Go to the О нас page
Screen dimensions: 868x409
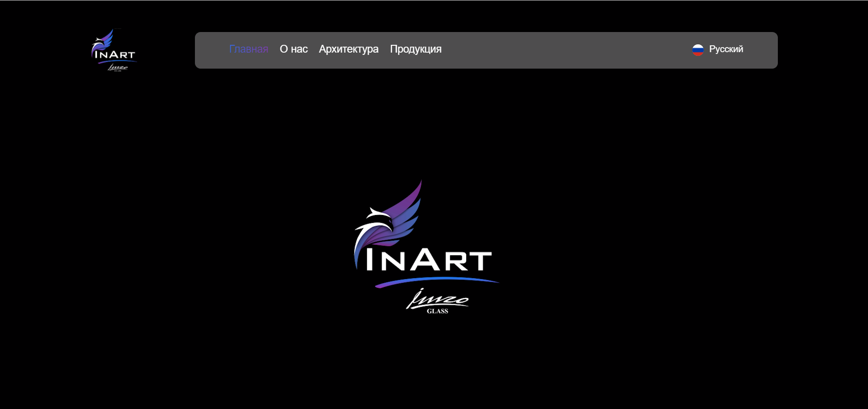[294, 49]
